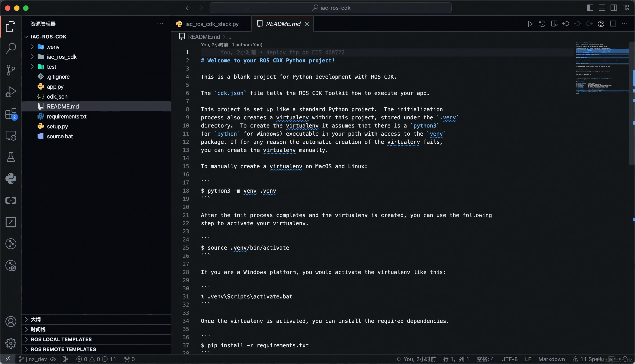Open the Python extension panel
Screen dimensions: 635x364
(11, 179)
